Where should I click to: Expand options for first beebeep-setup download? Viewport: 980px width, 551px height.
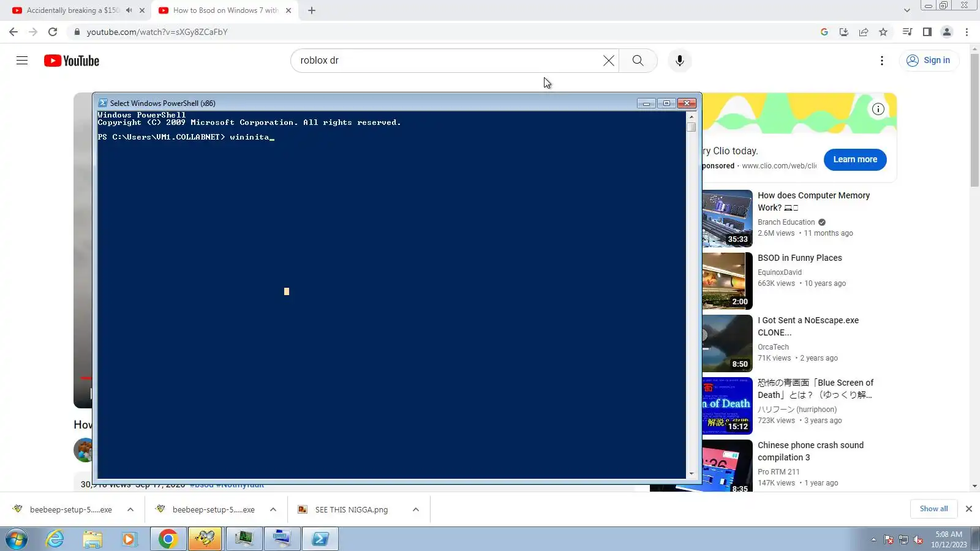(130, 509)
